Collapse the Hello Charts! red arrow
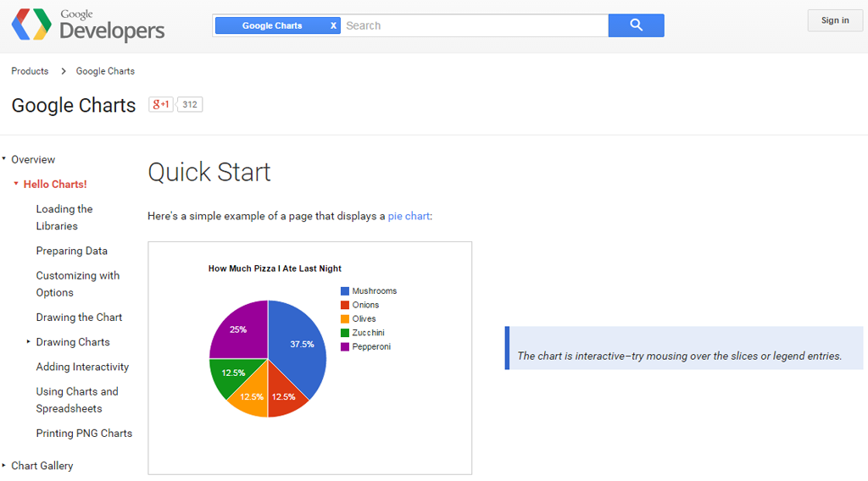The image size is (868, 481). (16, 184)
